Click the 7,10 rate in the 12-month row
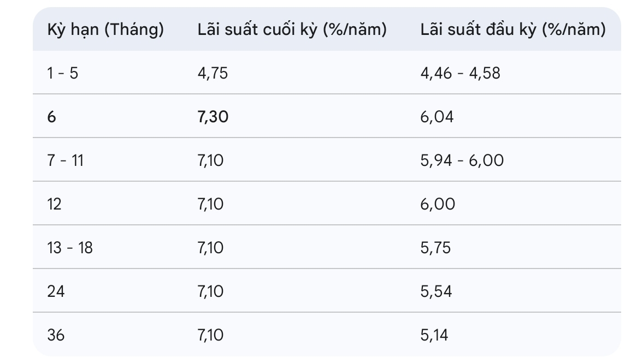The height and width of the screenshot is (364, 643). pyautogui.click(x=210, y=204)
